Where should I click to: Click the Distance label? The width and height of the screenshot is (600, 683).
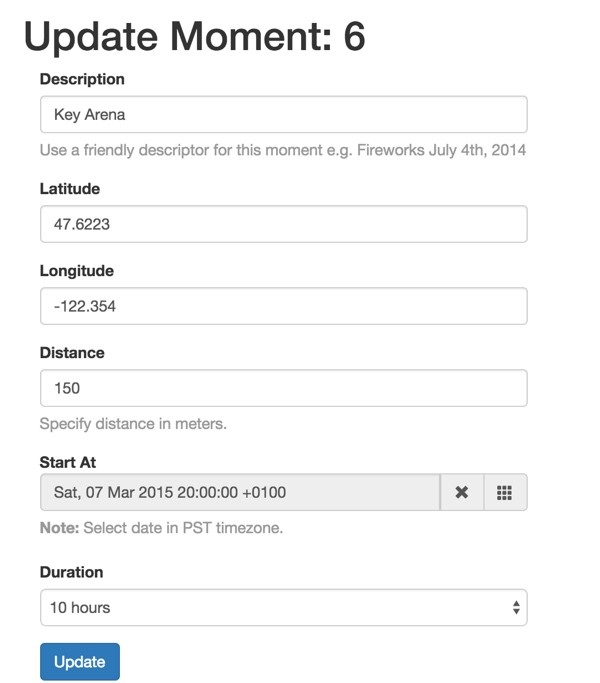[72, 352]
